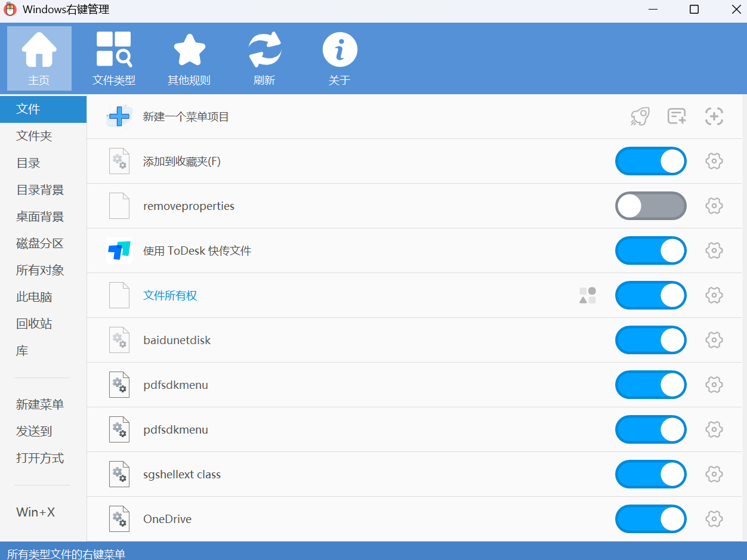Open 新建菜单 in the sidebar

(43, 404)
